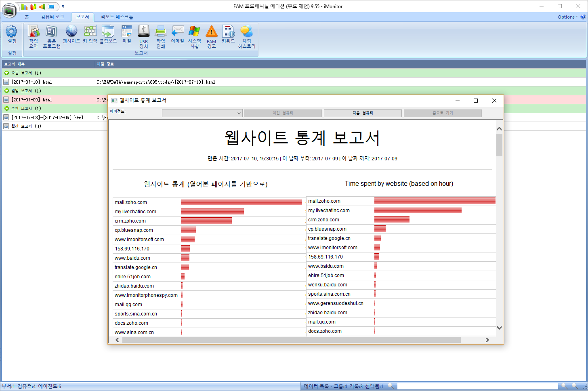Open the 키 입력 keyboard report
The width and height of the screenshot is (588, 391).
click(x=90, y=34)
